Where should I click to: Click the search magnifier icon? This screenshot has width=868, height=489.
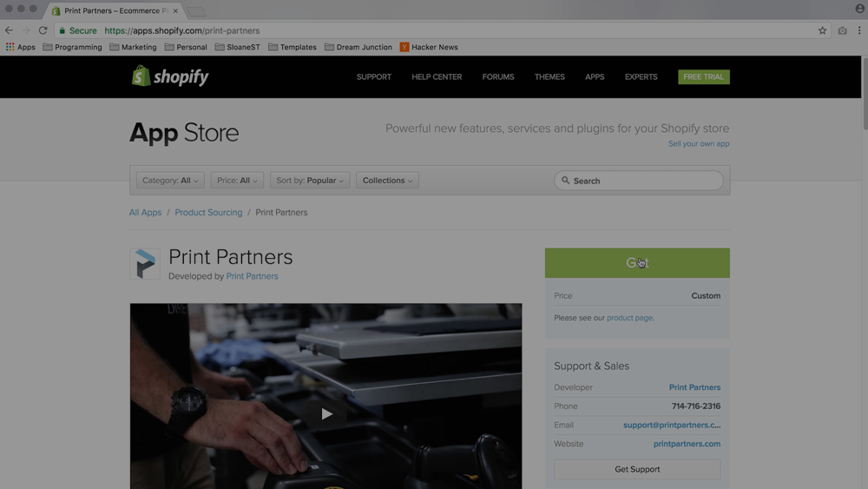[565, 181]
